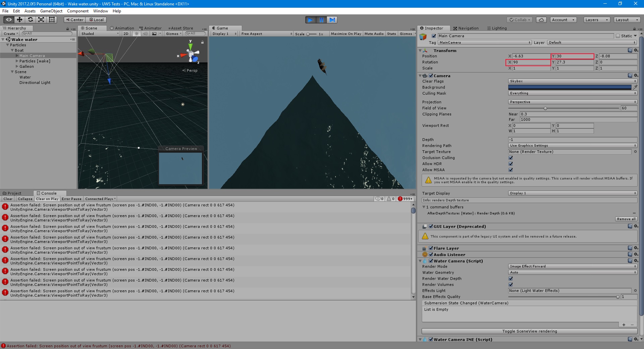
Task: Select the Rotate tool
Action: (31, 20)
